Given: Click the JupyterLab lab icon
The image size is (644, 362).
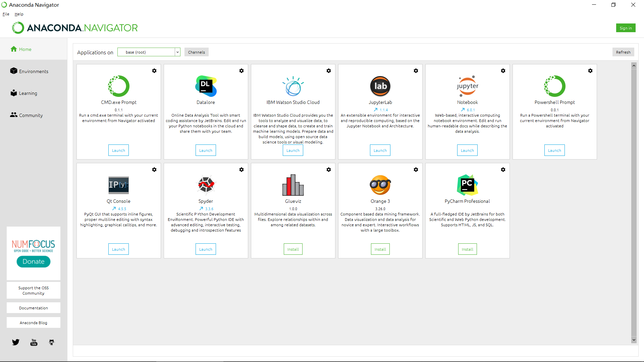Looking at the screenshot, I should point(380,86).
